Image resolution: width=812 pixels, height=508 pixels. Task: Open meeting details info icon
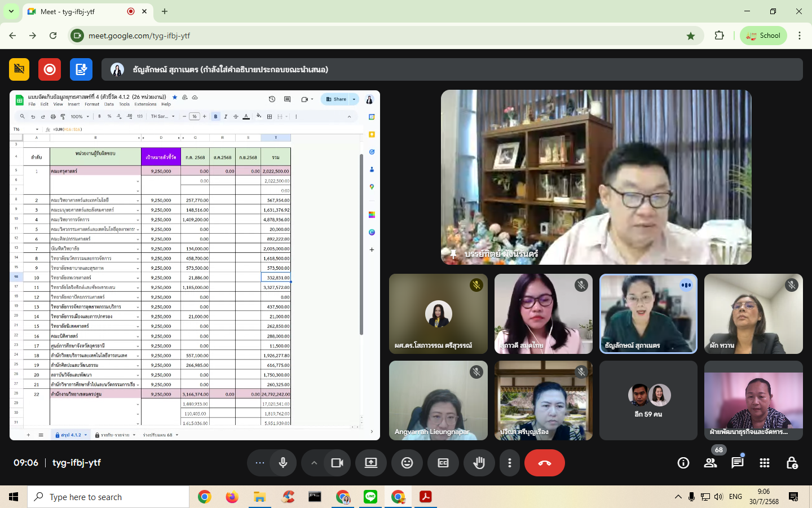click(x=683, y=463)
